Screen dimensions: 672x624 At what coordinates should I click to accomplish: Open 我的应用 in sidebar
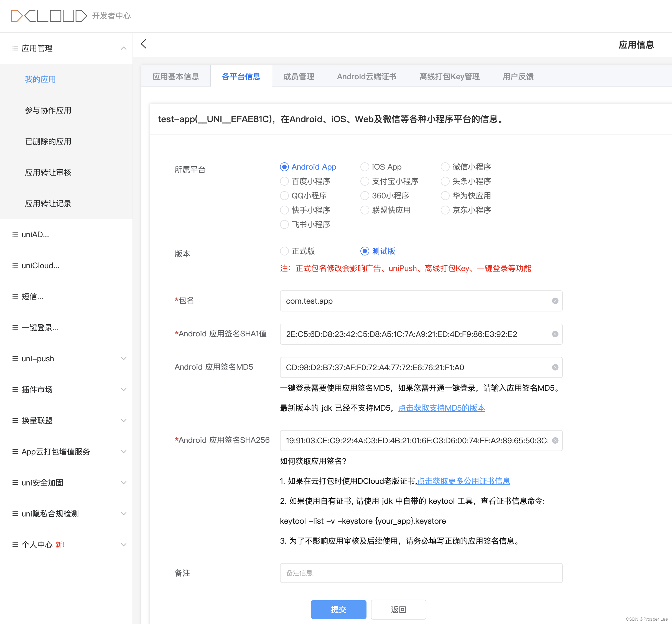point(40,79)
